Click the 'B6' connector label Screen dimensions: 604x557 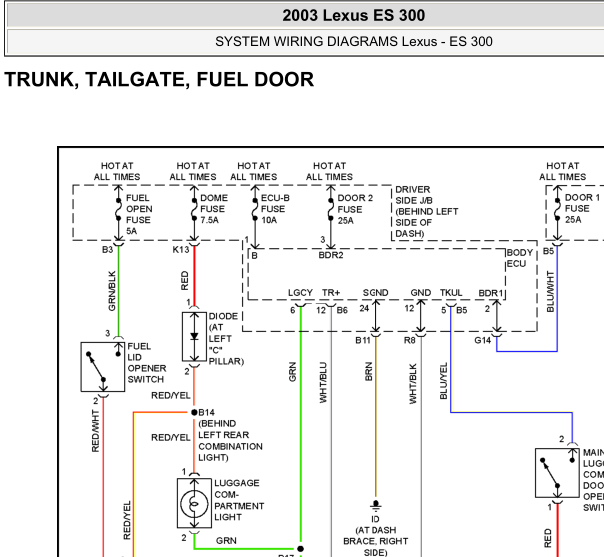pyautogui.click(x=342, y=310)
